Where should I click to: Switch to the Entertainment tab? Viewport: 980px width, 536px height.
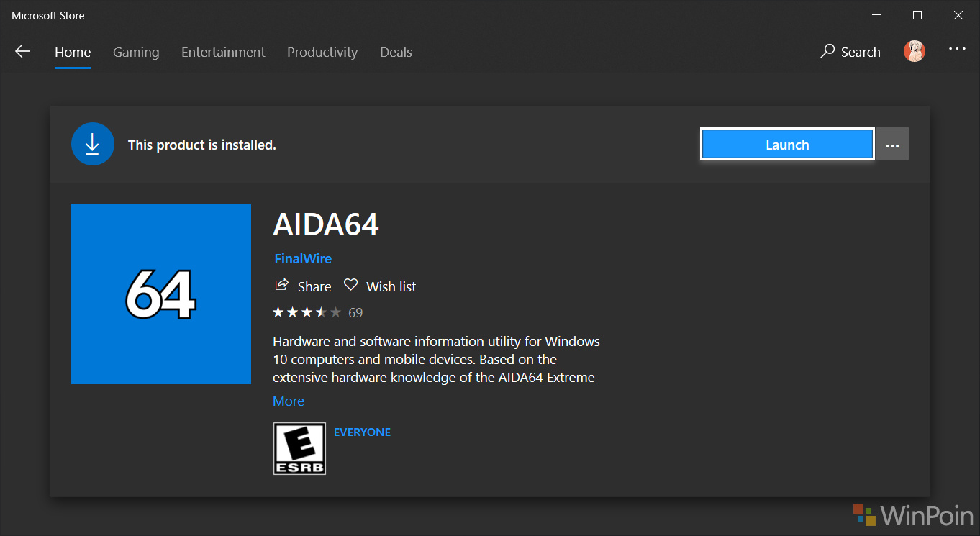pos(223,52)
